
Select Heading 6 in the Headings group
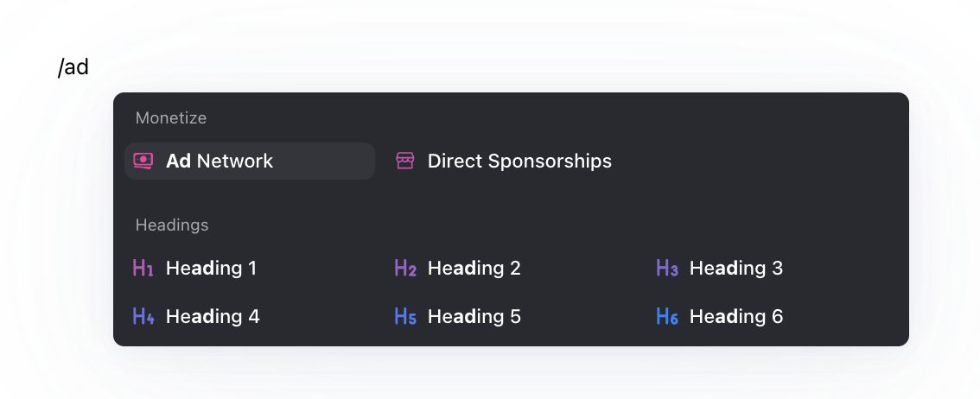tap(735, 317)
